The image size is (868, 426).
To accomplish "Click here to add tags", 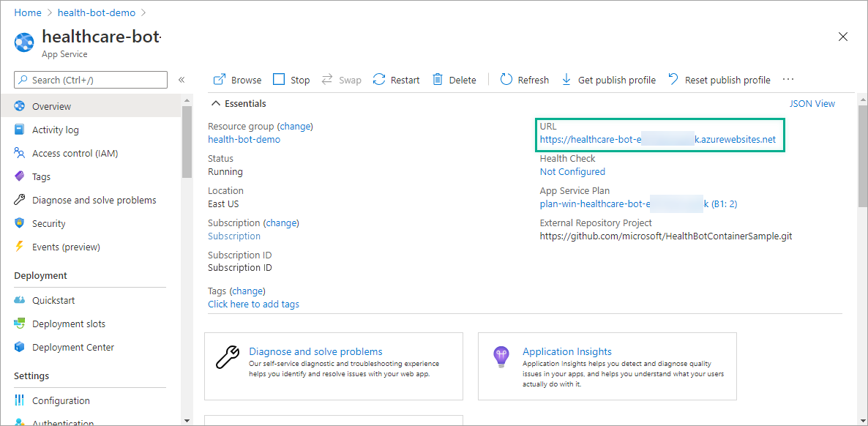I will (253, 304).
